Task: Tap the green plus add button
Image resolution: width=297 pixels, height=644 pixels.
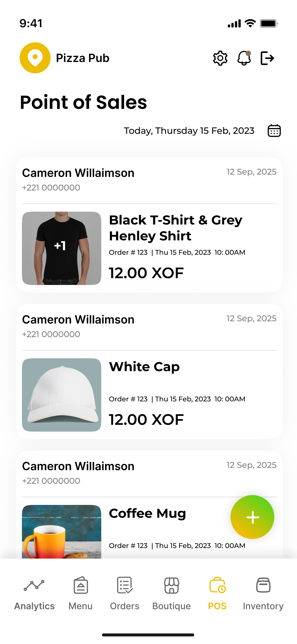Action: [x=252, y=517]
